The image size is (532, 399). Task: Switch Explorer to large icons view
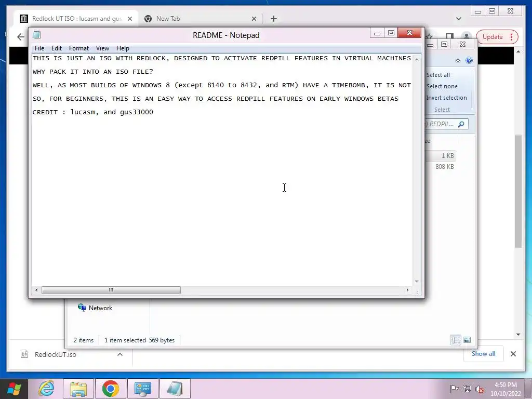pos(467,340)
